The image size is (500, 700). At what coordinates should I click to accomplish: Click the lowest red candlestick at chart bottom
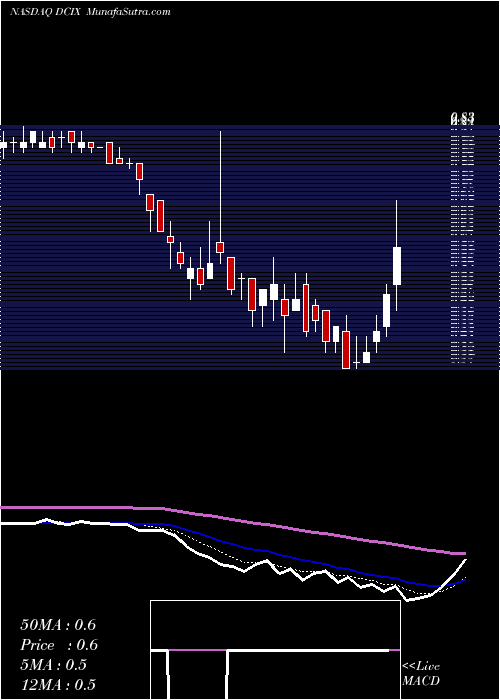point(346,350)
